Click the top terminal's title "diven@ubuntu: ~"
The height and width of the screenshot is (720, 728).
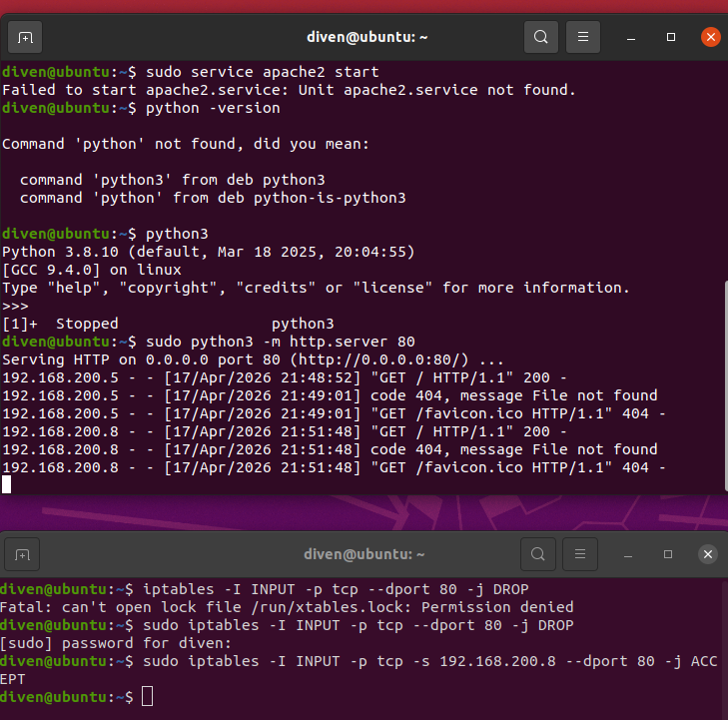tap(366, 37)
